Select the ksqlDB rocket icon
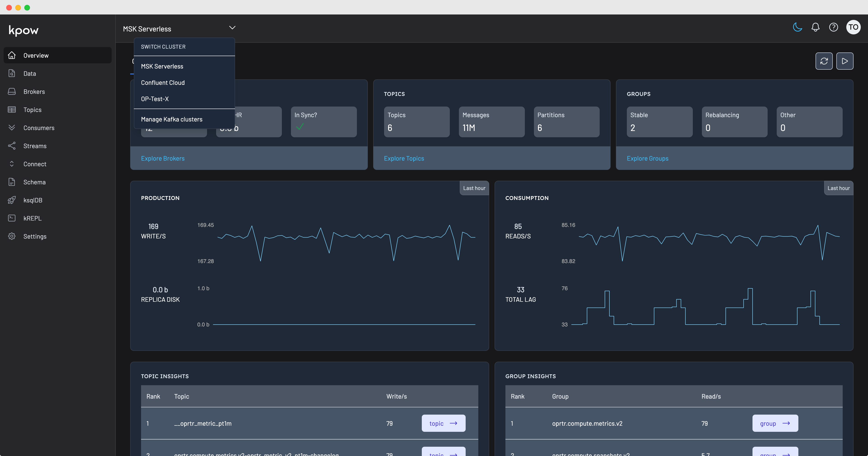Viewport: 868px width, 456px height. click(12, 200)
